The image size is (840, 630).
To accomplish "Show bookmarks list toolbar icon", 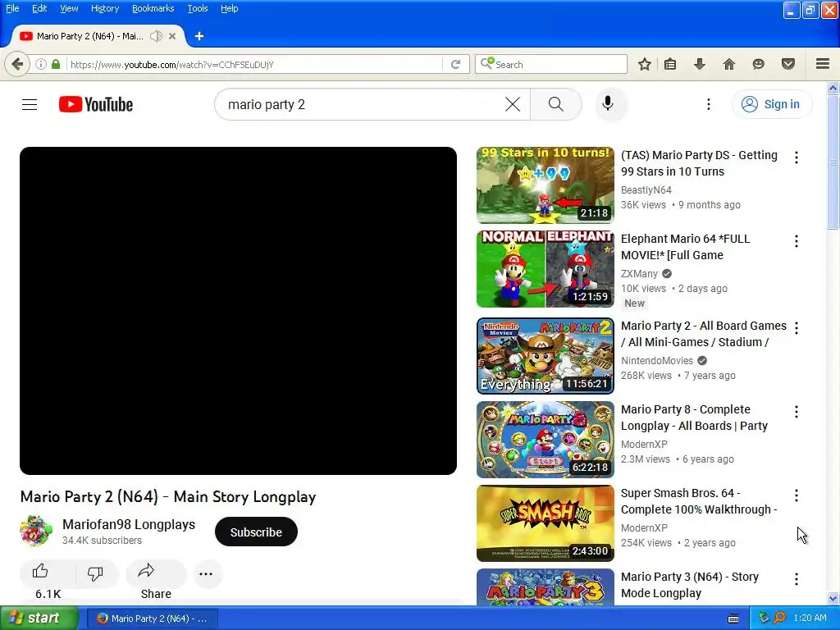I will point(670,64).
